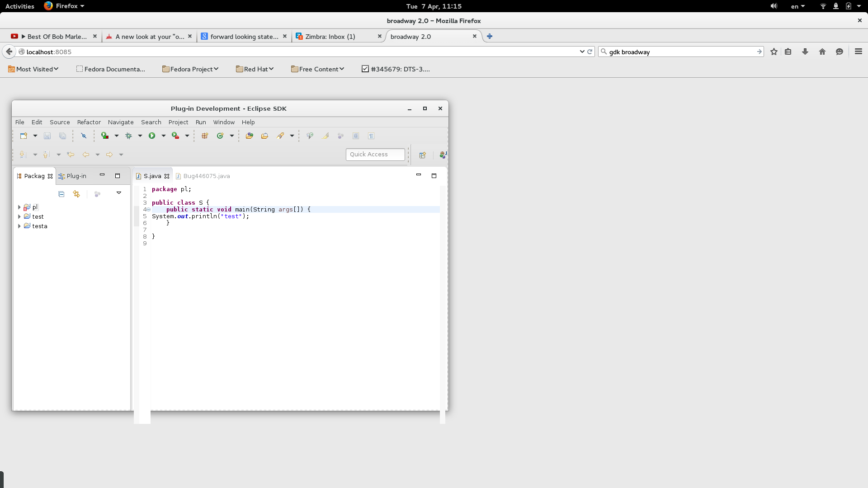Click the Open Perspective icon
868x488 pixels.
point(422,155)
